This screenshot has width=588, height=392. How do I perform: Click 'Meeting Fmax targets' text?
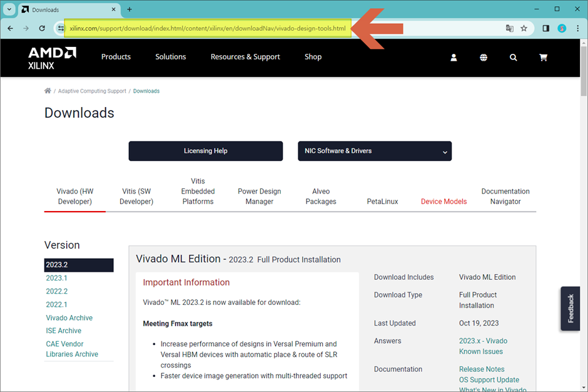(x=178, y=324)
